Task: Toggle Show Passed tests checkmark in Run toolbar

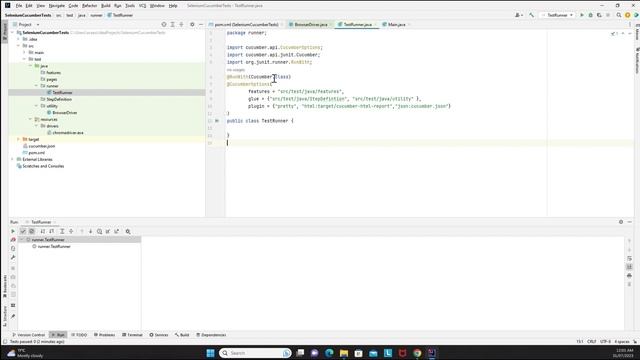Action: 23,231
